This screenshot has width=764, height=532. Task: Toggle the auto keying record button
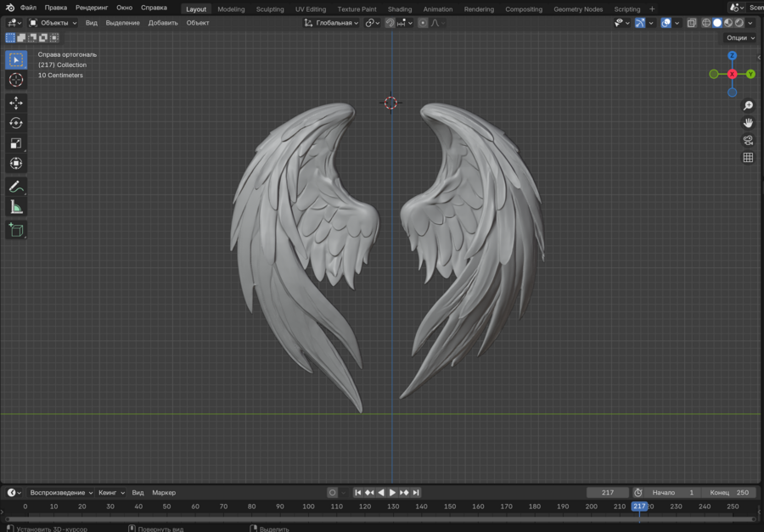(x=332, y=492)
